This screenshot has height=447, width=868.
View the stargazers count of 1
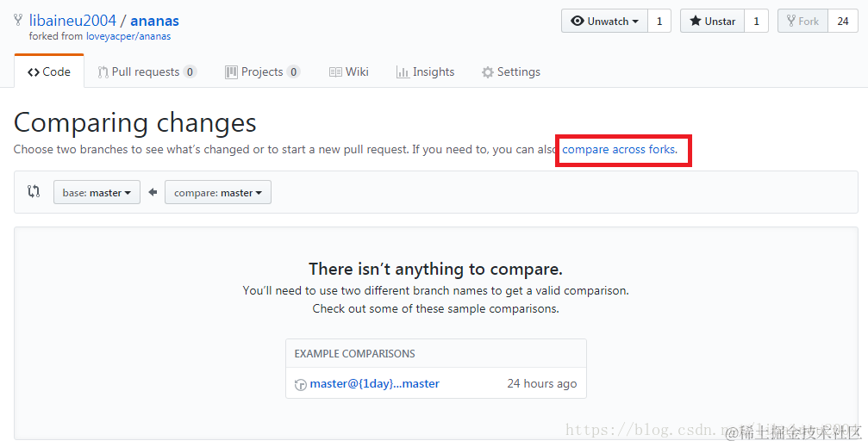coord(756,21)
